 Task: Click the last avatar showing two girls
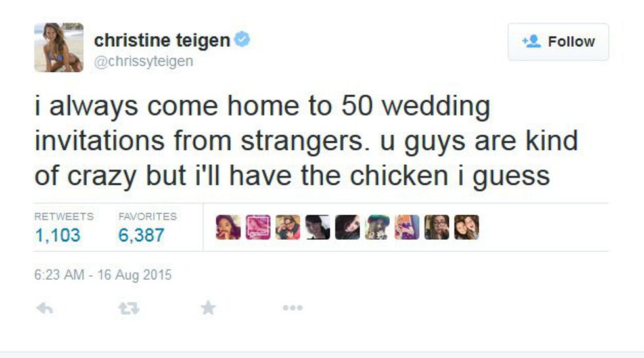coord(467,227)
